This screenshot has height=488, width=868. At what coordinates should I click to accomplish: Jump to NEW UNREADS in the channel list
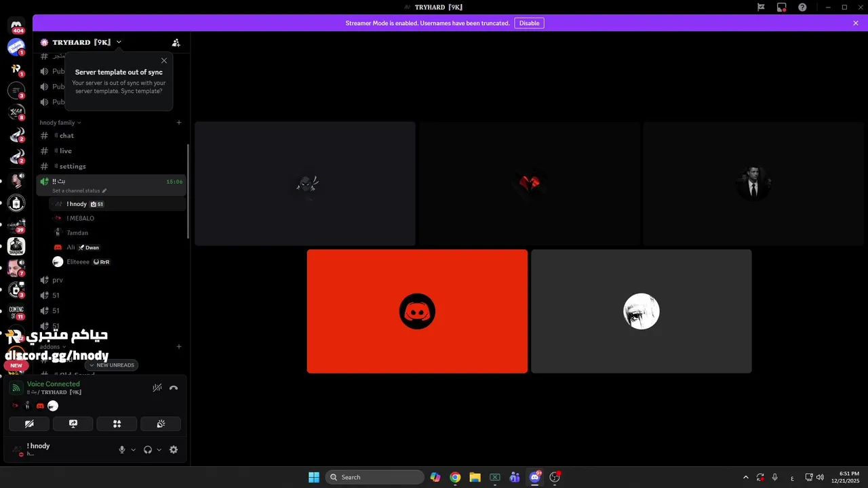[x=112, y=365]
